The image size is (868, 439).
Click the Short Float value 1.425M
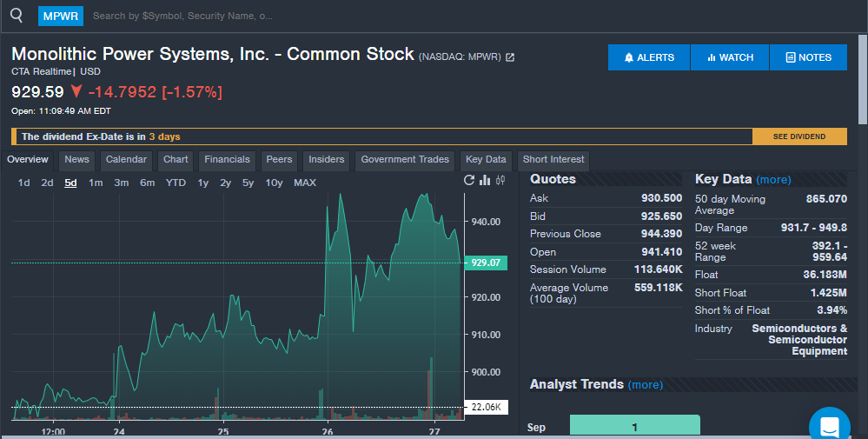point(828,293)
